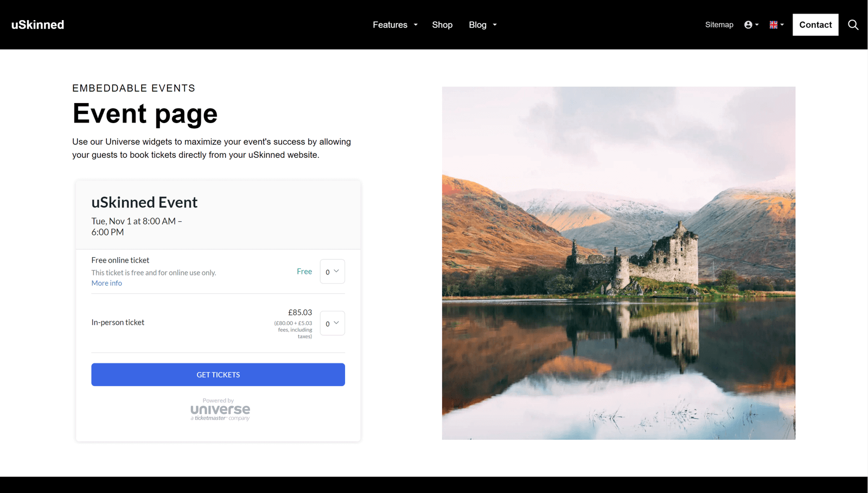Open the More info link for free ticket
The image size is (868, 493).
coord(106,283)
